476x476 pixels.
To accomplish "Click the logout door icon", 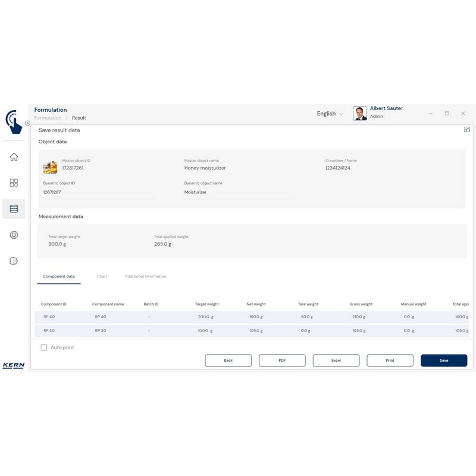I will tap(14, 261).
